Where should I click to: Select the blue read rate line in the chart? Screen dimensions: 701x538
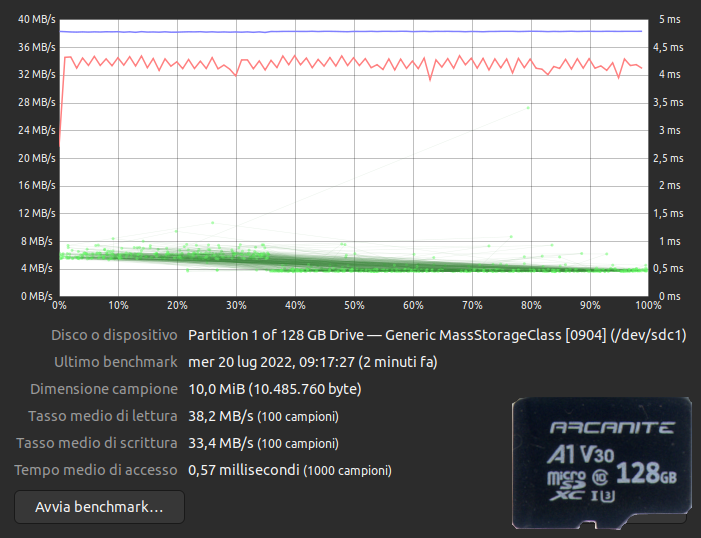(350, 31)
